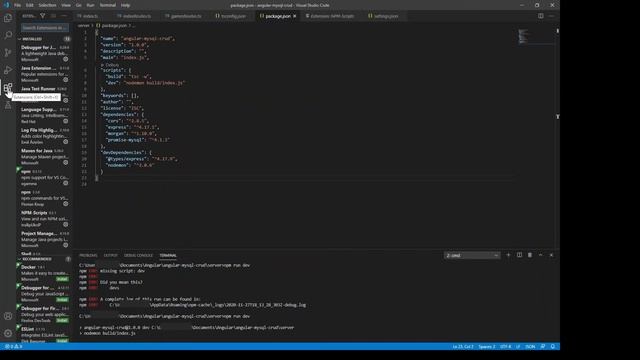Install the Docker extension

(62, 279)
